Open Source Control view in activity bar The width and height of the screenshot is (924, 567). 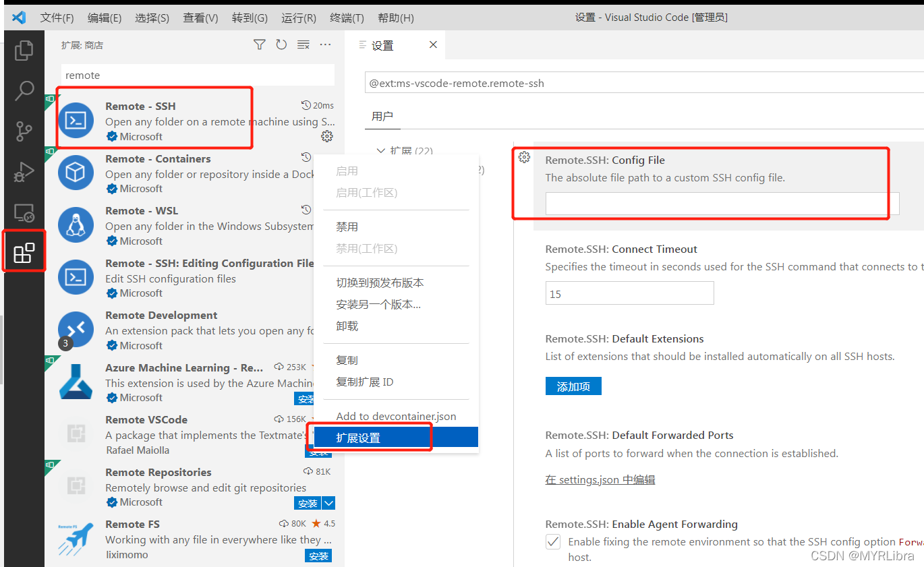click(24, 131)
